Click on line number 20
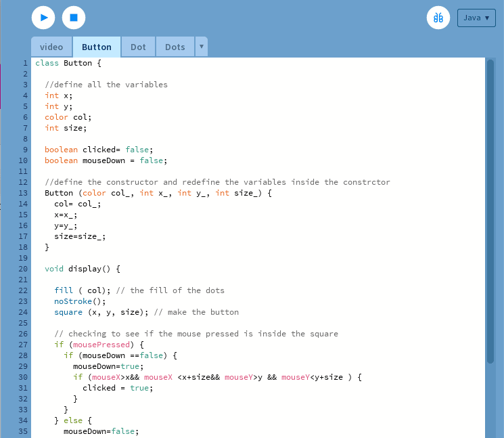The width and height of the screenshot is (504, 438). point(23,269)
